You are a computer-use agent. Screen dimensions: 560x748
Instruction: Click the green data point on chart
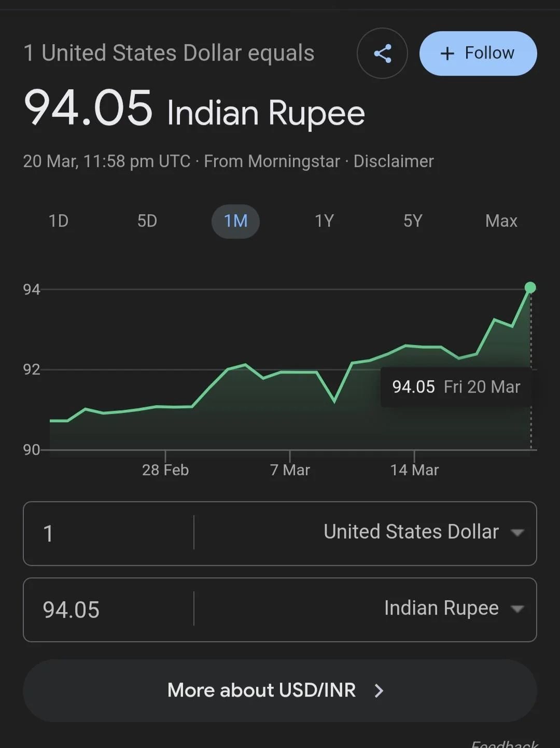[x=530, y=287]
